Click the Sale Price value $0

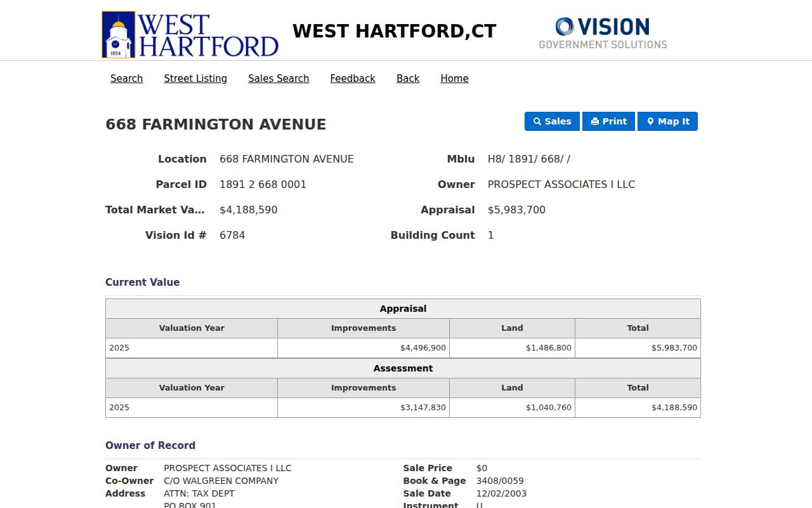click(x=481, y=468)
